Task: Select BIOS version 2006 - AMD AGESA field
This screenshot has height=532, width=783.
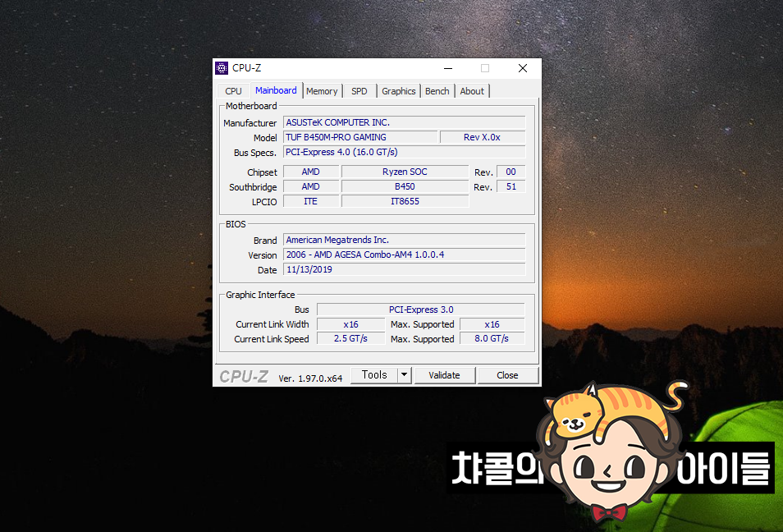Action: (x=405, y=255)
